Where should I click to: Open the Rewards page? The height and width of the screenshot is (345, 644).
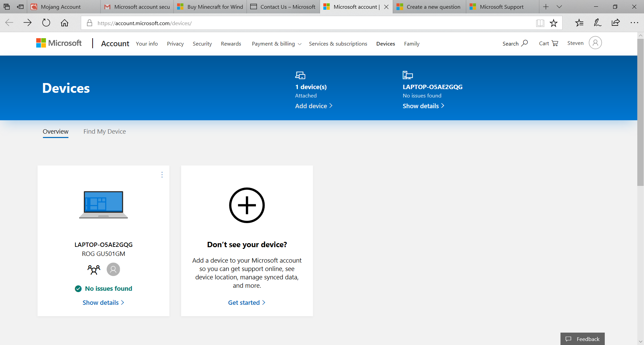pos(231,44)
